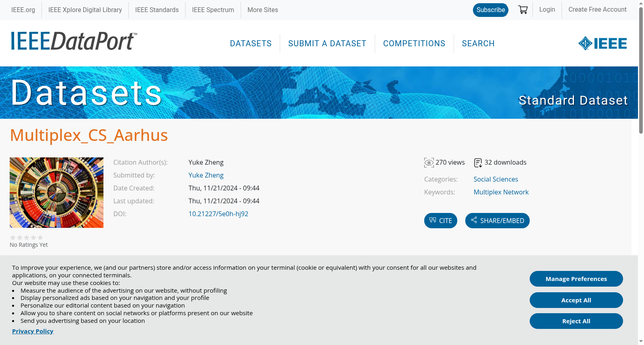Expand the More Sites menu
Image resolution: width=644 pixels, height=345 pixels.
[x=262, y=10]
